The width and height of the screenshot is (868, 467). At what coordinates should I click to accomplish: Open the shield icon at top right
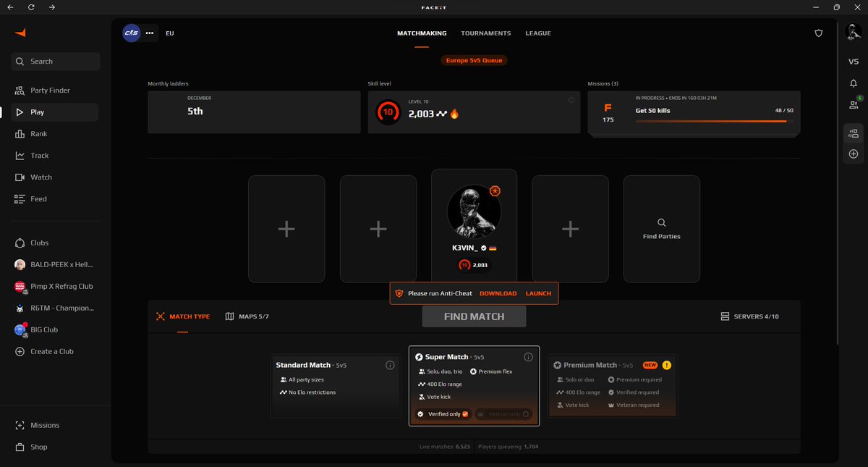click(x=819, y=33)
